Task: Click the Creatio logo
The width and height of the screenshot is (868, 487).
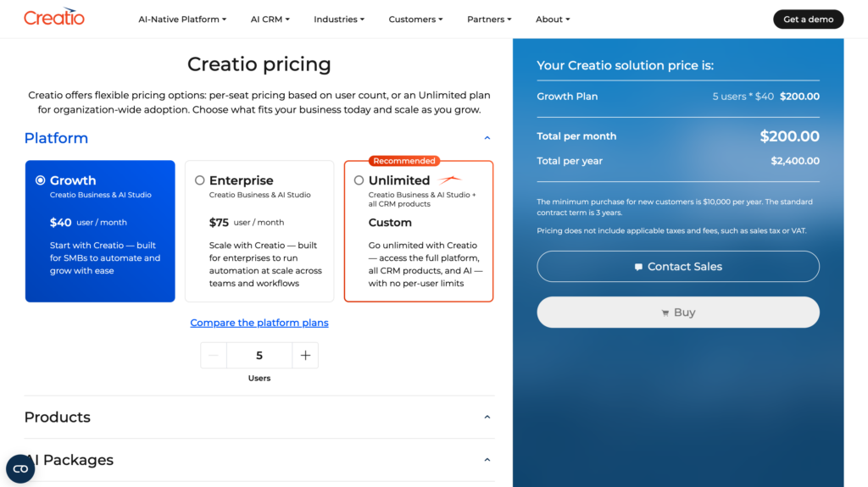Action: pos(54,17)
